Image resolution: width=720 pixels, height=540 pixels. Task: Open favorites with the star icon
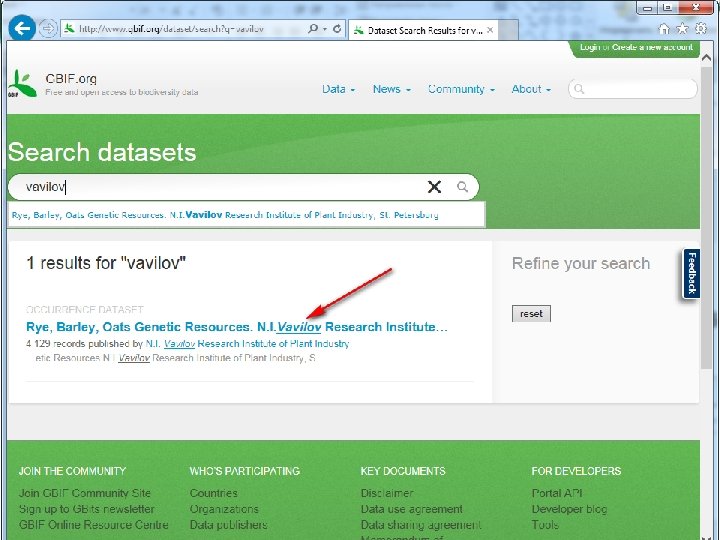coord(682,28)
